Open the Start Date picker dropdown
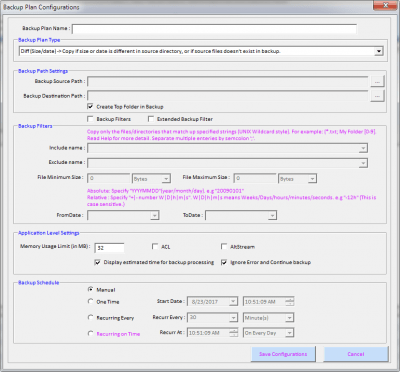 (x=233, y=302)
